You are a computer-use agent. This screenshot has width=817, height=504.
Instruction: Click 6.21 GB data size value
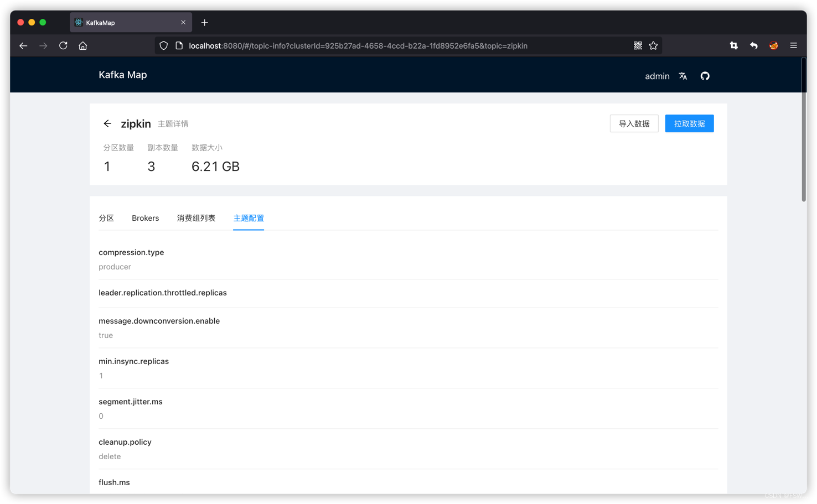click(215, 167)
